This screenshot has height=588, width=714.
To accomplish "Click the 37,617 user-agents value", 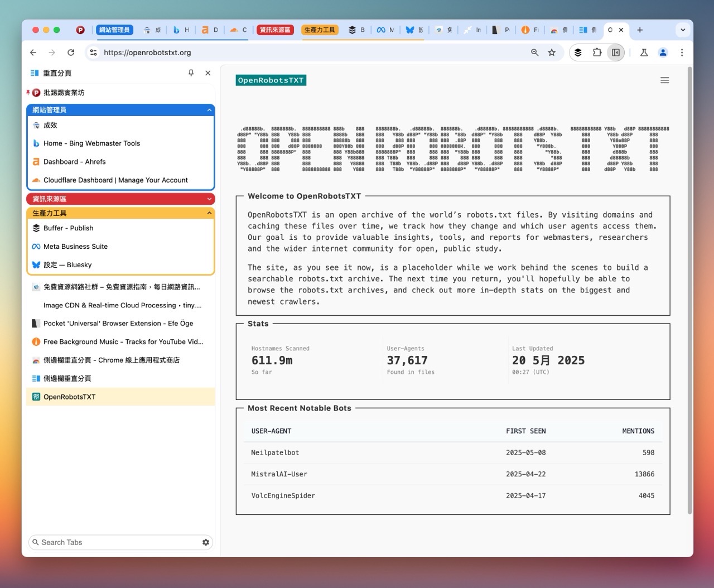I will [407, 361].
